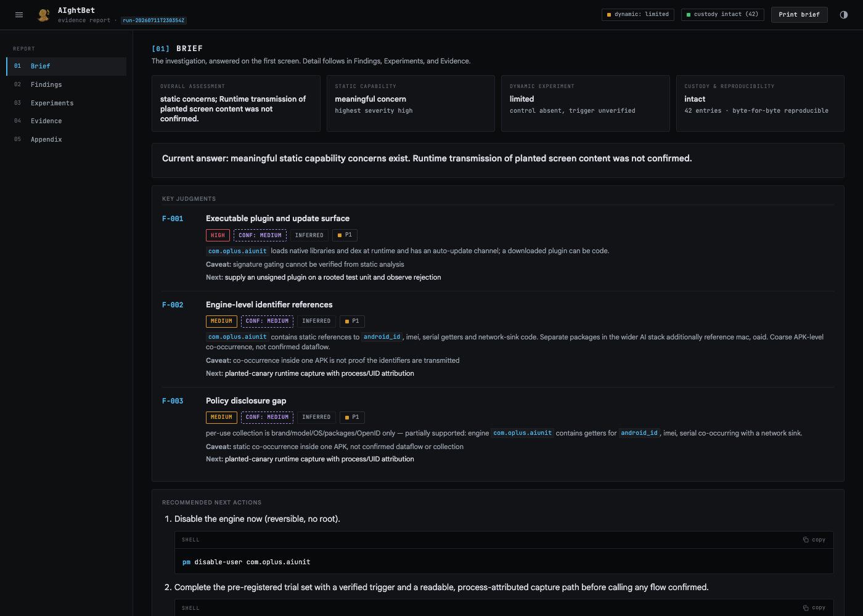Click the pm disable-user com.oplus.aiunit code line
The image size is (863, 616).
tap(247, 562)
